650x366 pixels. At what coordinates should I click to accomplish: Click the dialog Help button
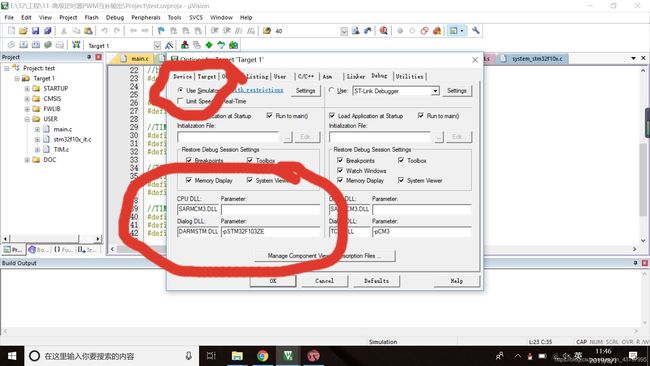pos(456,281)
